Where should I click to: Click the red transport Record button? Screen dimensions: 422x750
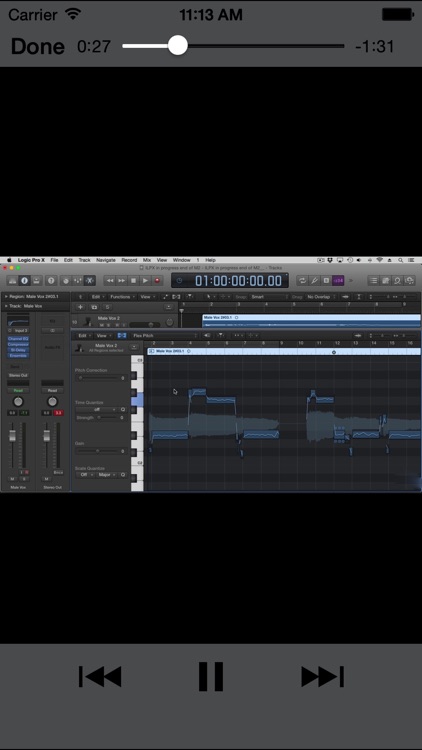156,281
